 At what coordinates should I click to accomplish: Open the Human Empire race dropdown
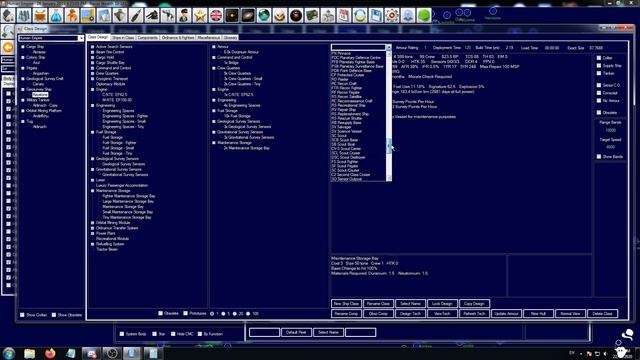coord(81,38)
